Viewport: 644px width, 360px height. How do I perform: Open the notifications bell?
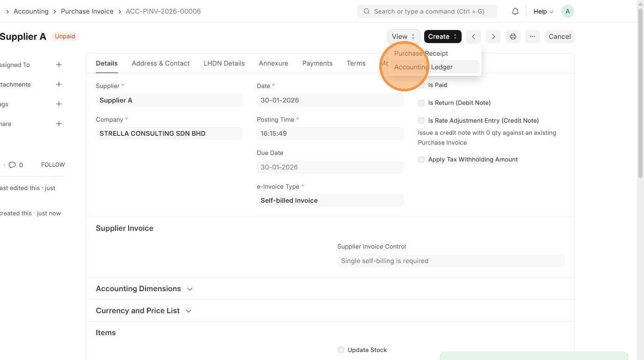pos(515,11)
